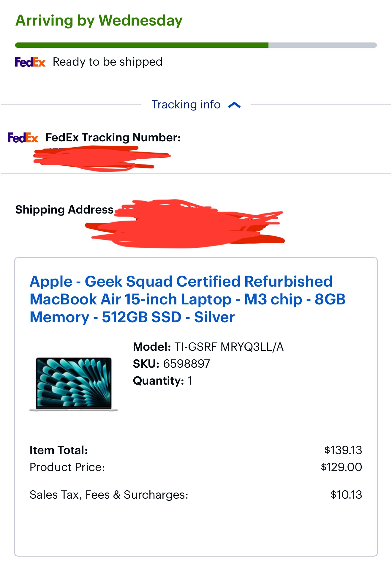
Task: Click the Shipping Address label
Action: click(x=64, y=210)
